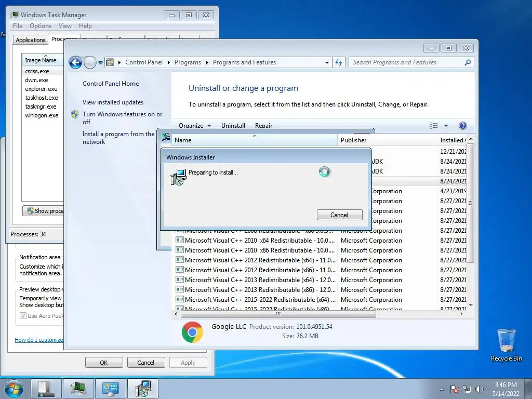532x399 pixels.
Task: Open Install a program from the network
Action: point(118,138)
